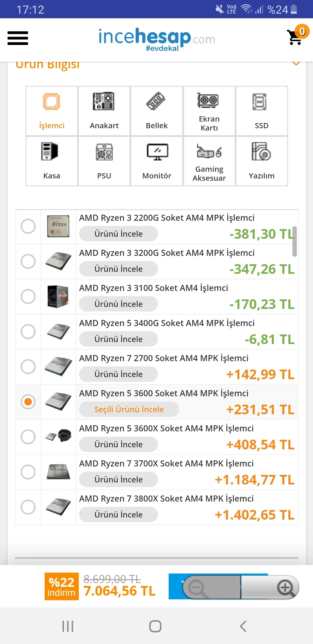Collapse the Ürün Bilgisi section chevron
The height and width of the screenshot is (644, 313).
tap(296, 64)
